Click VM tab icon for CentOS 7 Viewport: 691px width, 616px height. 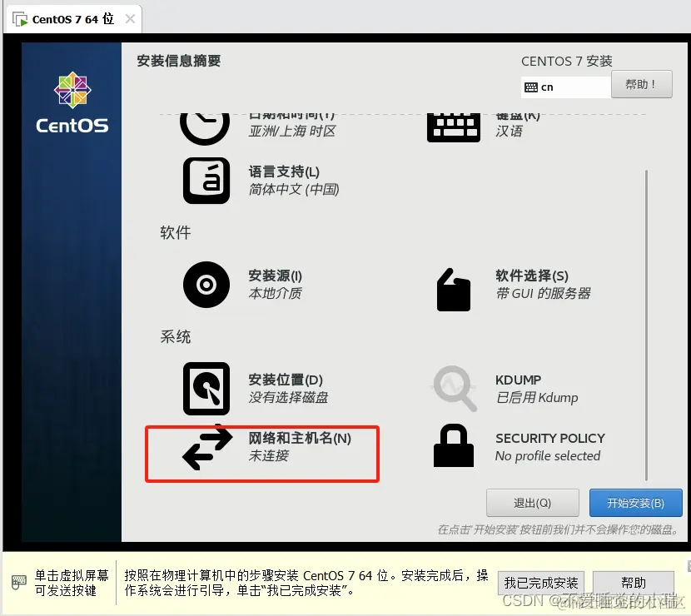(x=20, y=19)
